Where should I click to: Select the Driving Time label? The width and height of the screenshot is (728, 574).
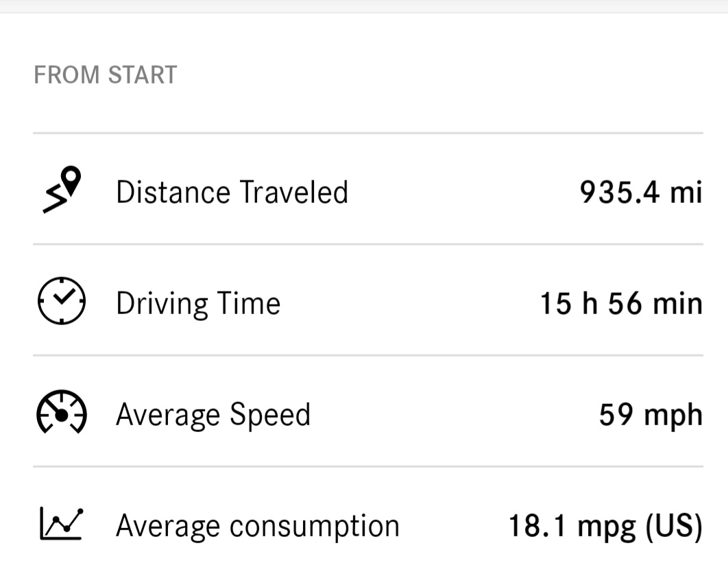pyautogui.click(x=198, y=303)
